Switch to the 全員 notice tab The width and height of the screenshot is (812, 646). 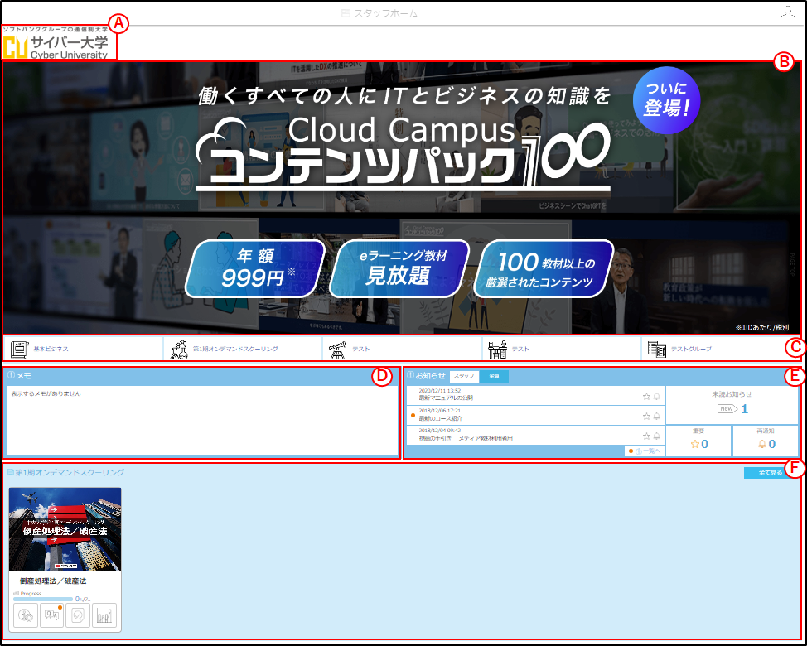pyautogui.click(x=494, y=376)
